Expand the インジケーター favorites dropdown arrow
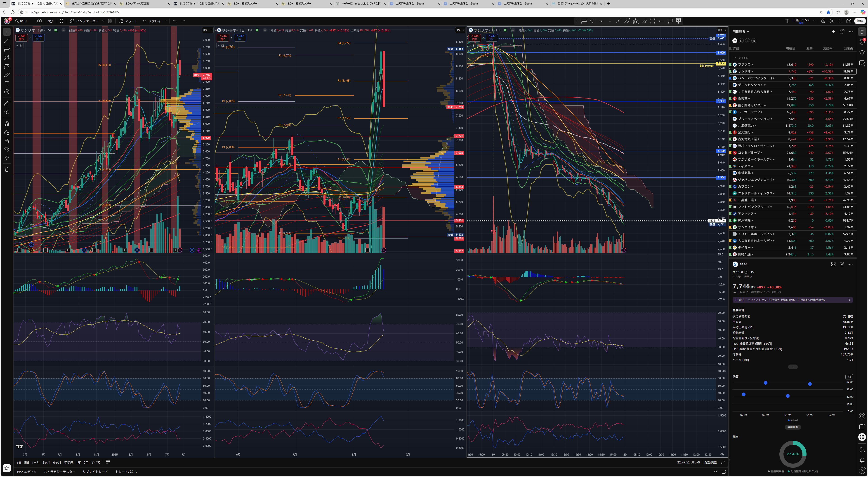Viewport: 868px width, 477px height. click(x=103, y=21)
